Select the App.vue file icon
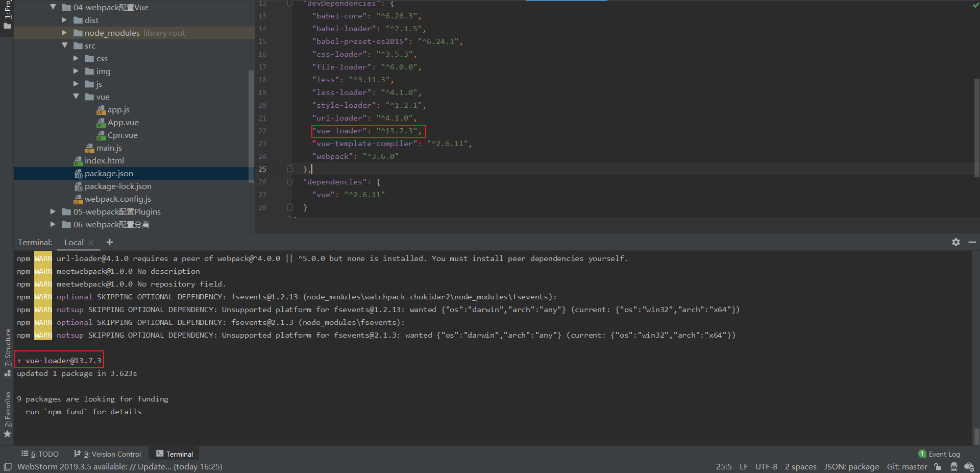The image size is (980, 473). [101, 123]
